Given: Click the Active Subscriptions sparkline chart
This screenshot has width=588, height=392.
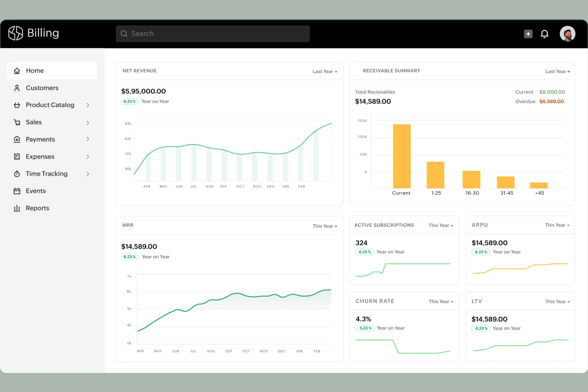Looking at the screenshot, I should point(403,270).
